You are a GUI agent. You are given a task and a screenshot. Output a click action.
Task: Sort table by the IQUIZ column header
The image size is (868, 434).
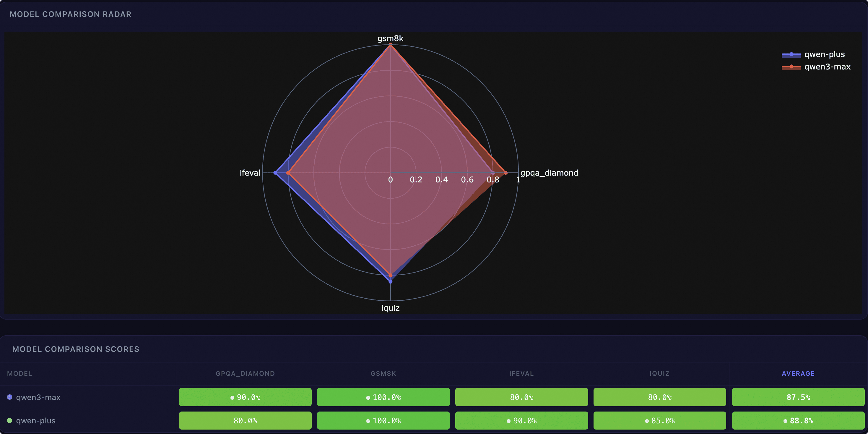tap(660, 374)
